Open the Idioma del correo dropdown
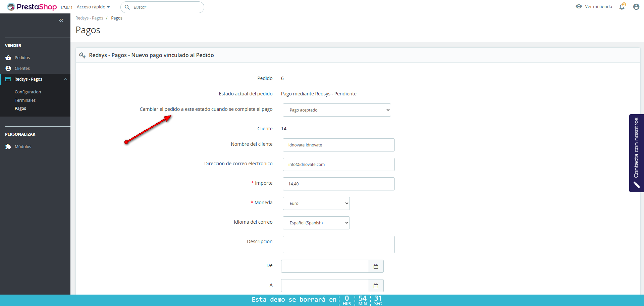644x306 pixels. [x=316, y=223]
